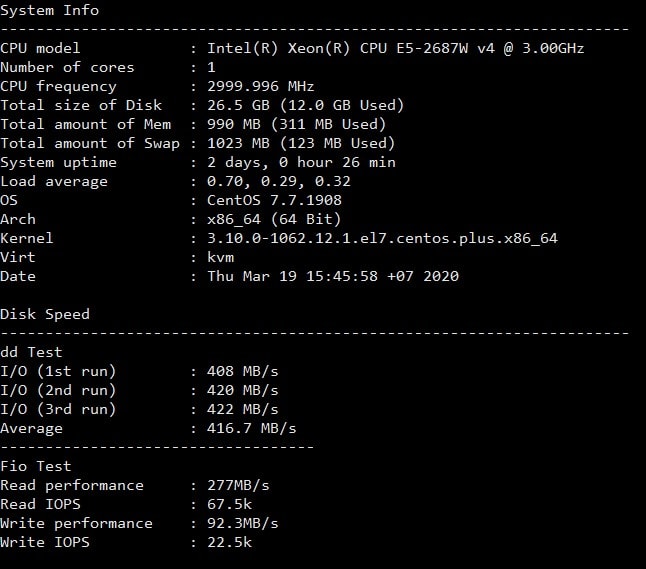Click the CentOS 7.7.1908 OS text
This screenshot has height=569, width=646.
tap(274, 200)
